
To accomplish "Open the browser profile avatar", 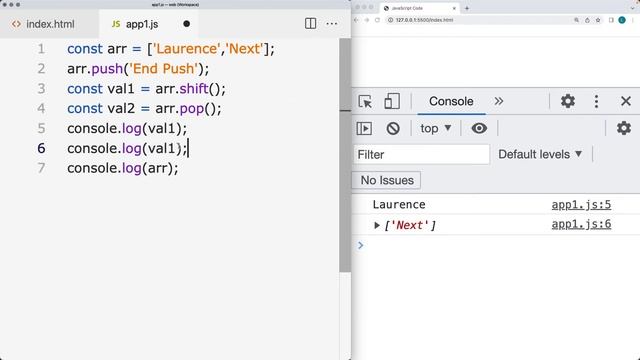I will click(x=622, y=20).
